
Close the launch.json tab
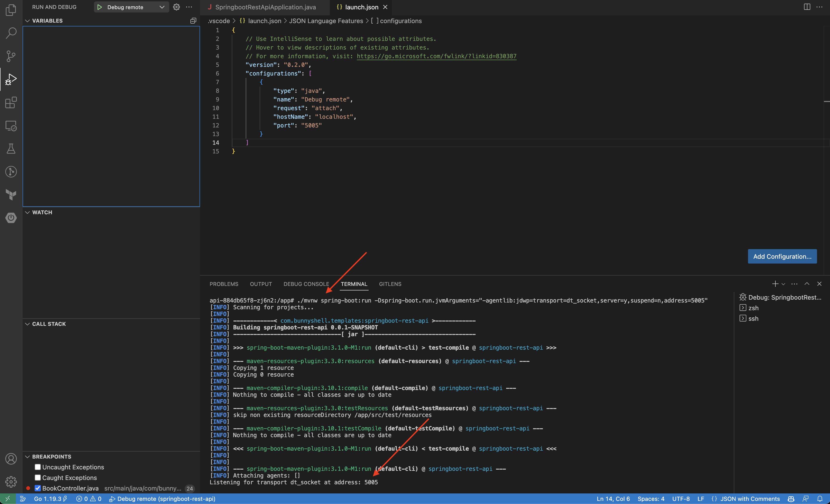click(x=385, y=7)
